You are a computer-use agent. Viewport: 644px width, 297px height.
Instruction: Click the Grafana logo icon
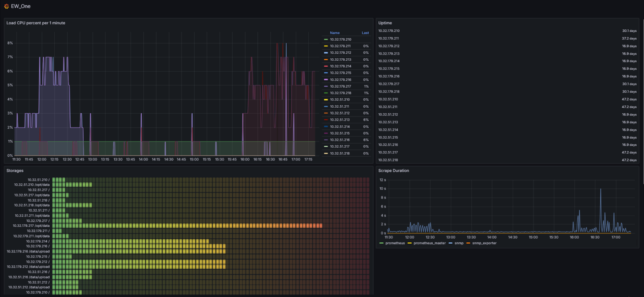(6, 6)
